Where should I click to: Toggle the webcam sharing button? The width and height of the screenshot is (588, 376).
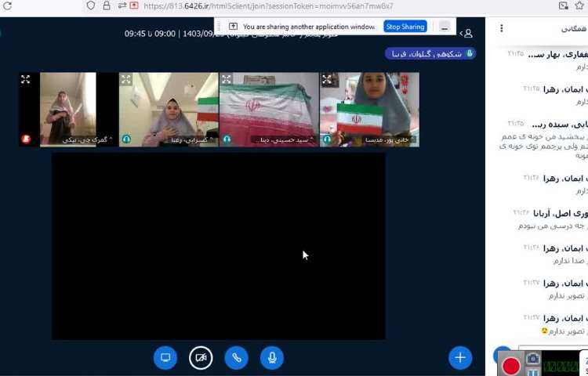click(x=201, y=358)
